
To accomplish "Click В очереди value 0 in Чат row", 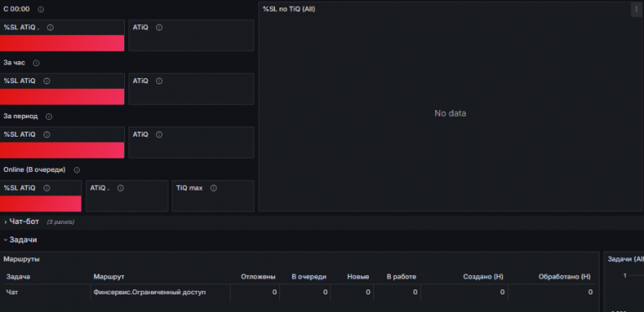I will click(325, 293).
